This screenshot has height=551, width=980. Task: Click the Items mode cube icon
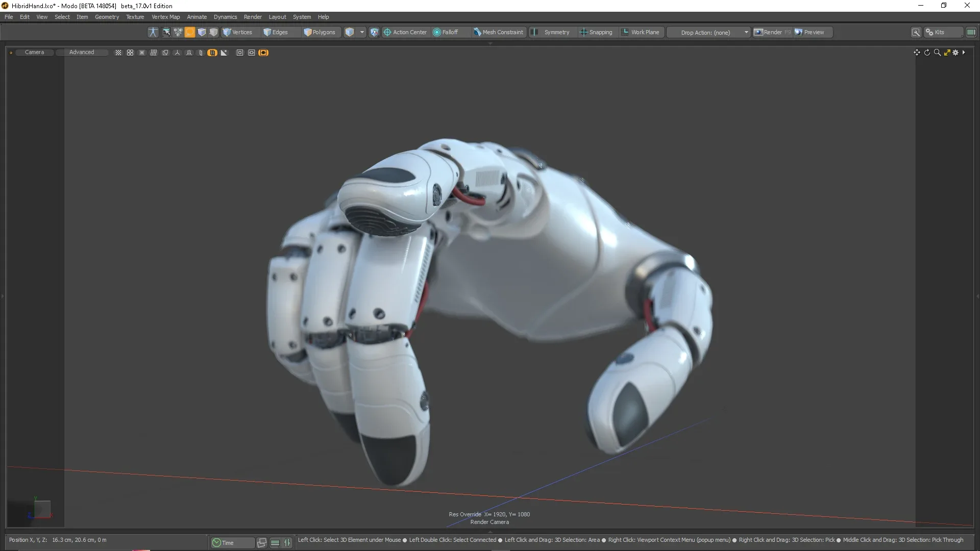350,32
